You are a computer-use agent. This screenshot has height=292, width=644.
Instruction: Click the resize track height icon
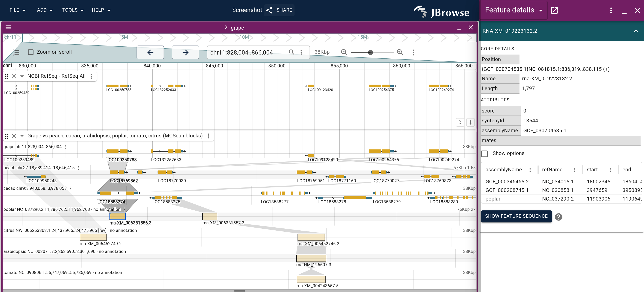tap(471, 122)
